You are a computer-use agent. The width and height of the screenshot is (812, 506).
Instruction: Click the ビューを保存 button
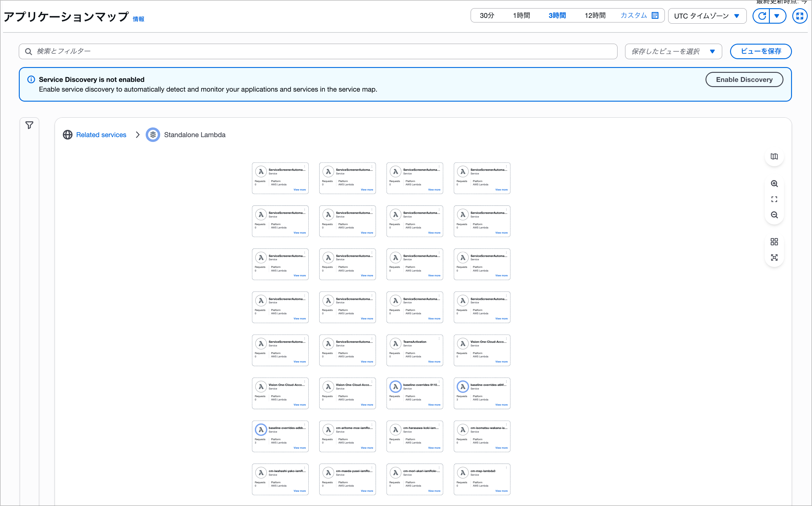[x=760, y=51]
